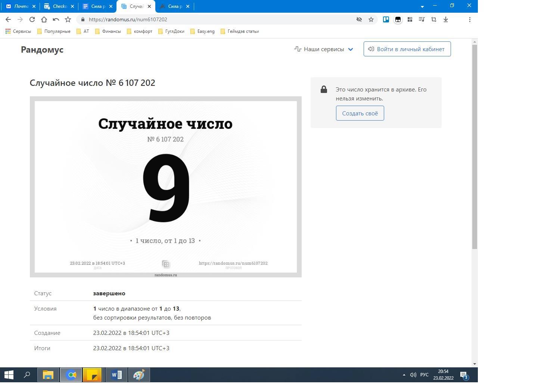Toggle sound via the taskbar volume icon
This screenshot has width=560, height=392.
tap(413, 375)
